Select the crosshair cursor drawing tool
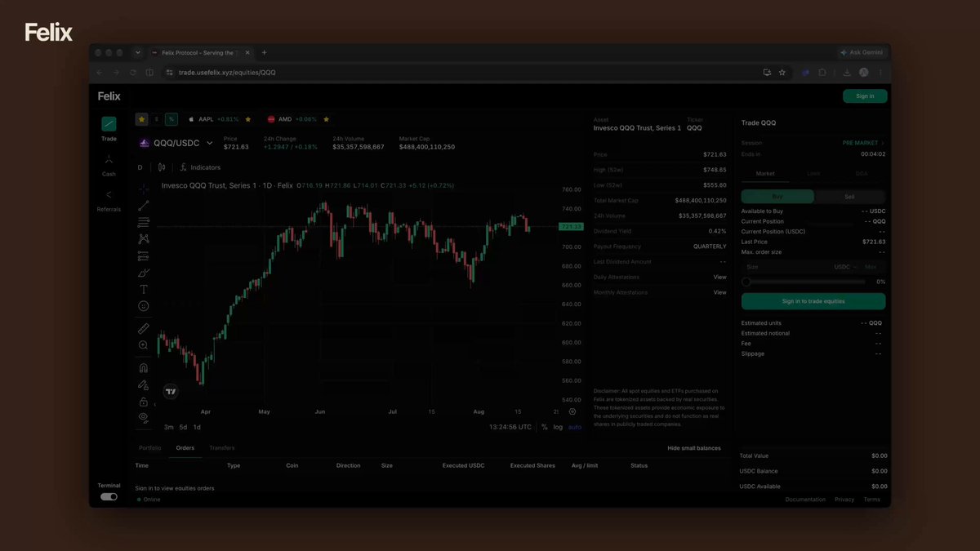 (144, 189)
